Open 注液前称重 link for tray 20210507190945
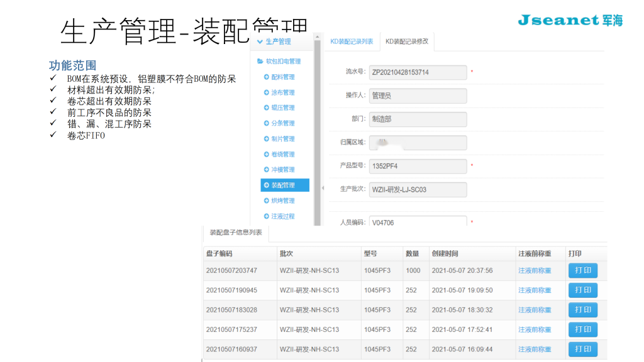 (535, 290)
